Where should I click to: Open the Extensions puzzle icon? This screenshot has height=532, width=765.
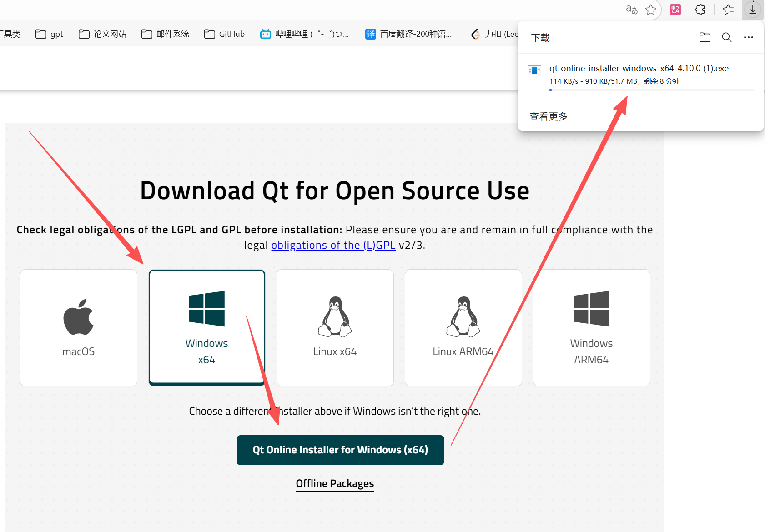coord(700,10)
